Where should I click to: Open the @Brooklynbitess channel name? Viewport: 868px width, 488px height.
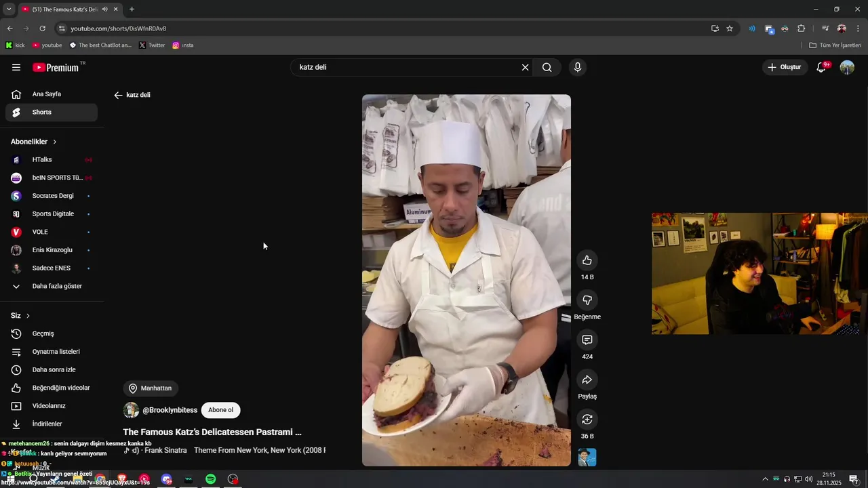point(170,410)
